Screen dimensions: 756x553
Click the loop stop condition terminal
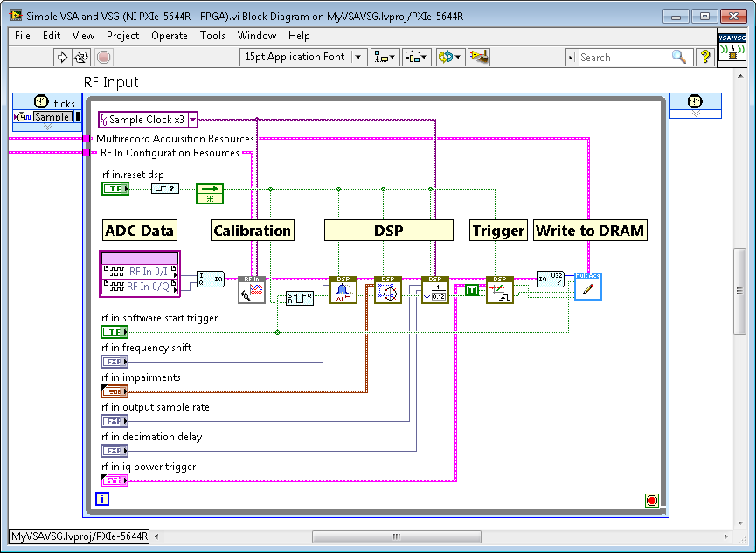(650, 501)
